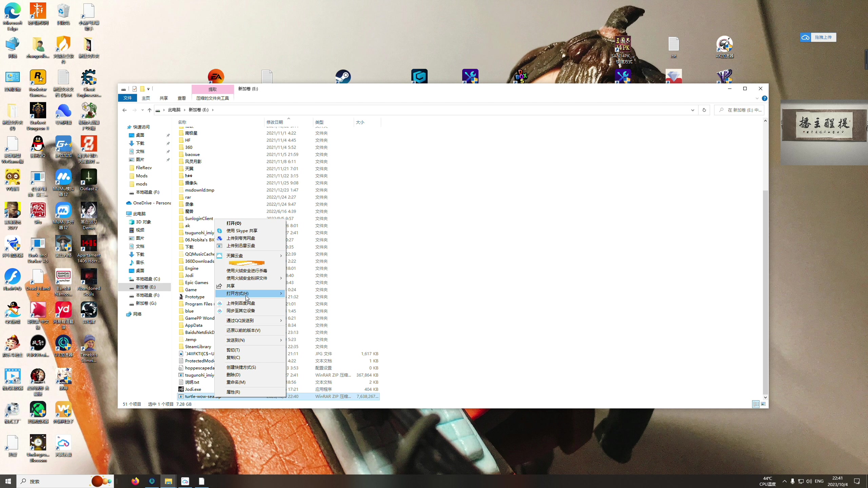Image resolution: width=868 pixels, height=488 pixels.
Task: Open Firefox from the taskbar
Action: [x=135, y=481]
